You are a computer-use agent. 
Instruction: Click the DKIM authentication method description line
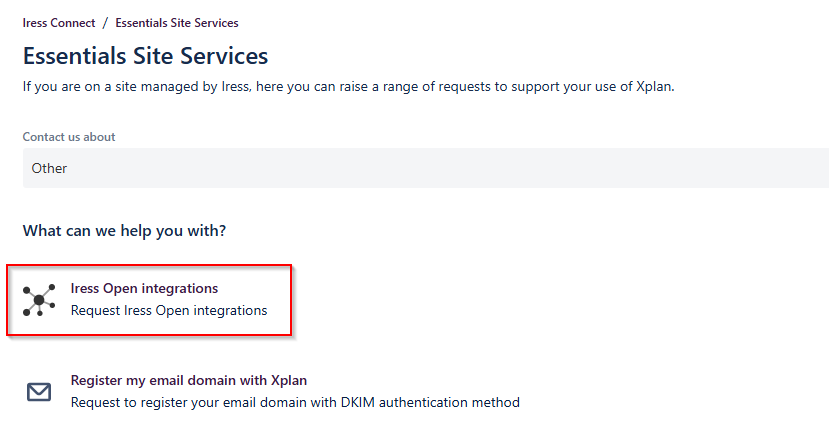click(x=295, y=402)
